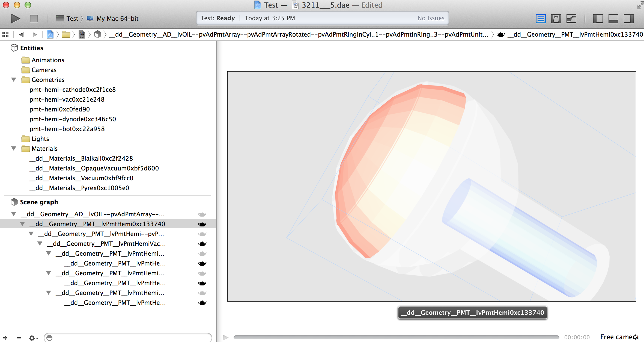Open related files grid menu
The height and width of the screenshot is (342, 644).
point(5,34)
